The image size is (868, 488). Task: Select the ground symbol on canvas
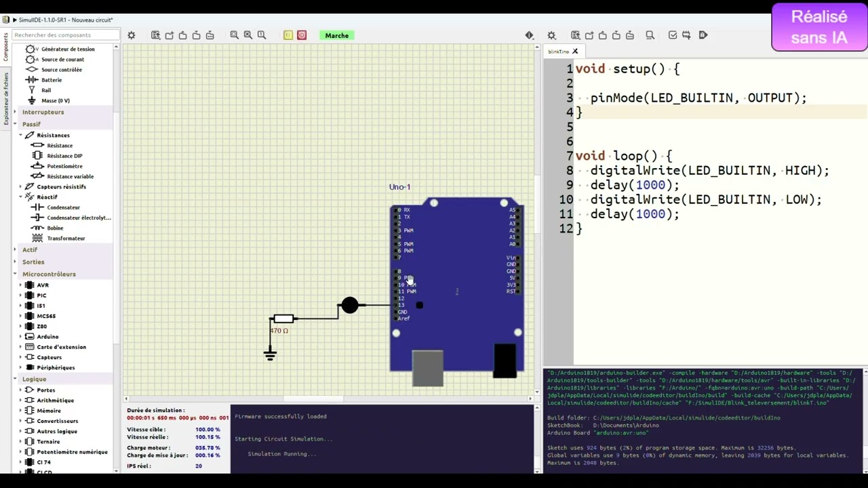(270, 354)
